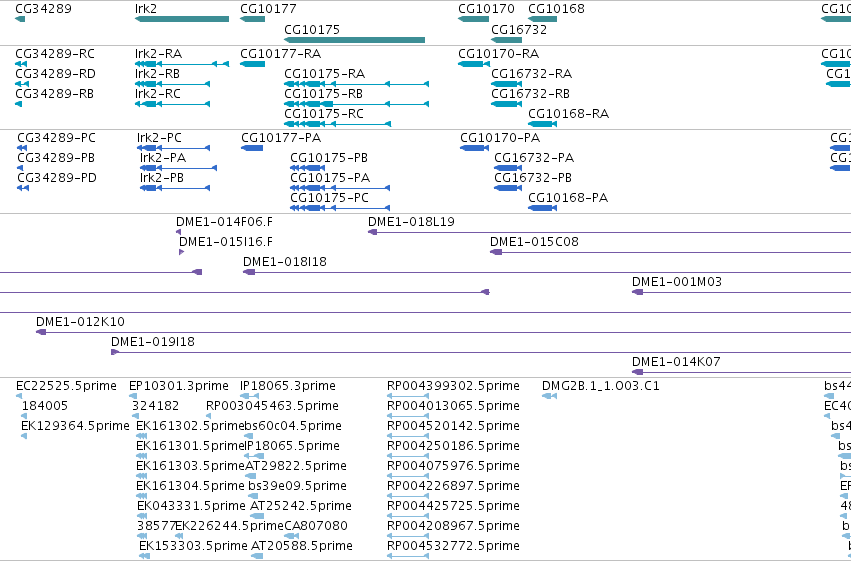Select clone DME1-001M03

point(741,292)
